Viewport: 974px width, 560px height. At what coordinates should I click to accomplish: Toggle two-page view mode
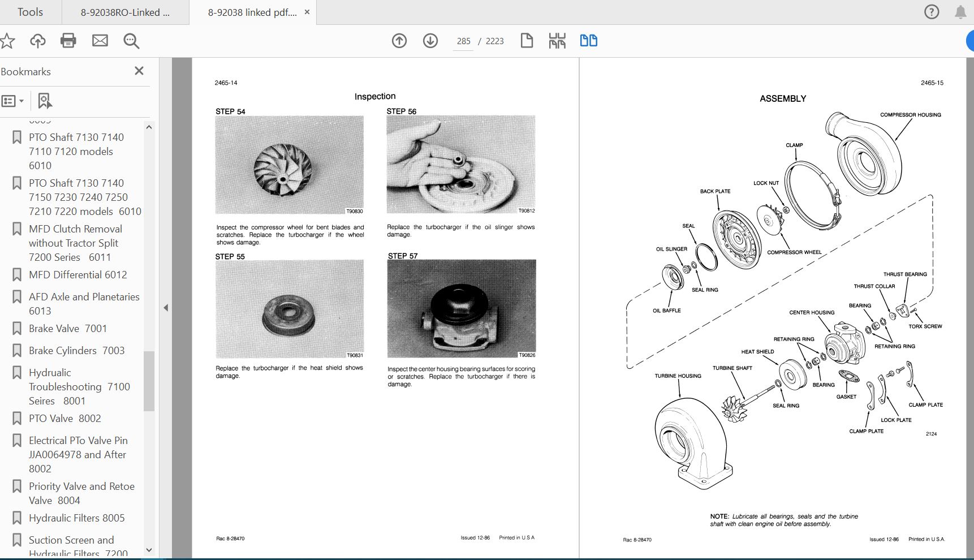click(x=588, y=41)
